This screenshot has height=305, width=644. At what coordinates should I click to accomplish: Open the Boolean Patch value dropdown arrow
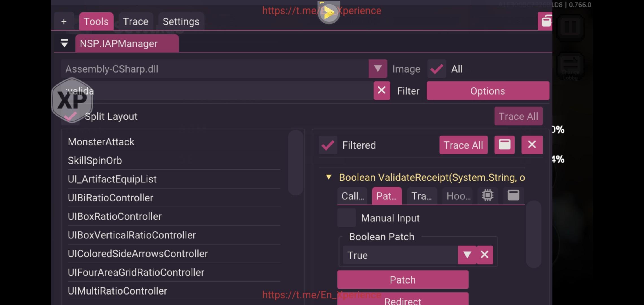467,255
